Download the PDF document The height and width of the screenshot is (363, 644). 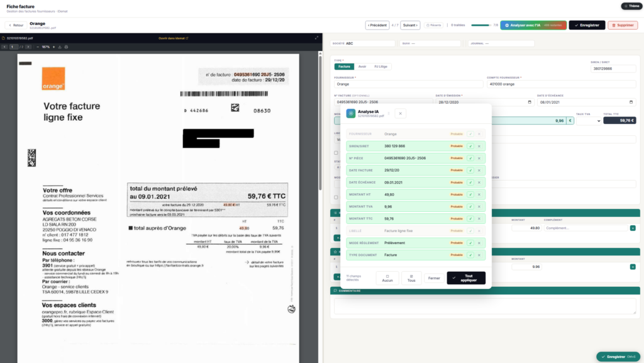pyautogui.click(x=60, y=47)
